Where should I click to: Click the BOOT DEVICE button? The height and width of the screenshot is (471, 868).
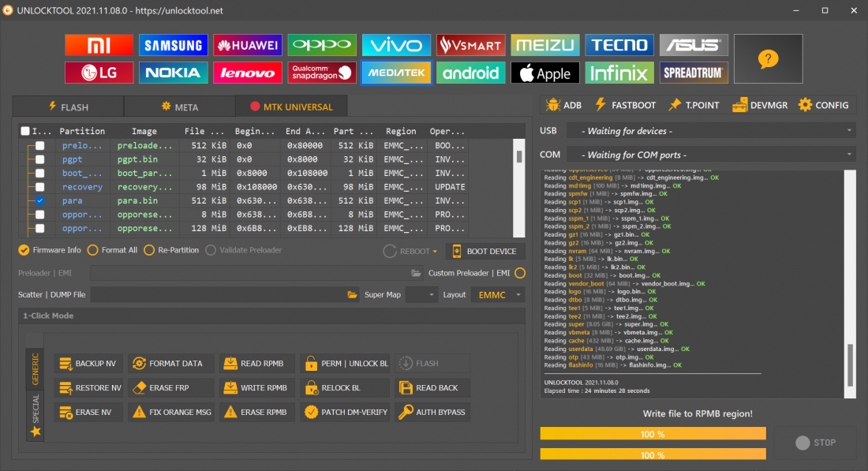[x=485, y=251]
